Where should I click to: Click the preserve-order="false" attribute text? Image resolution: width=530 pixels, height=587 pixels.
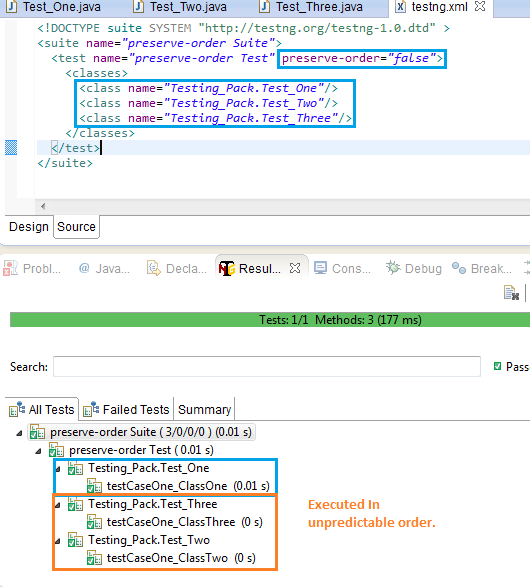coord(359,58)
